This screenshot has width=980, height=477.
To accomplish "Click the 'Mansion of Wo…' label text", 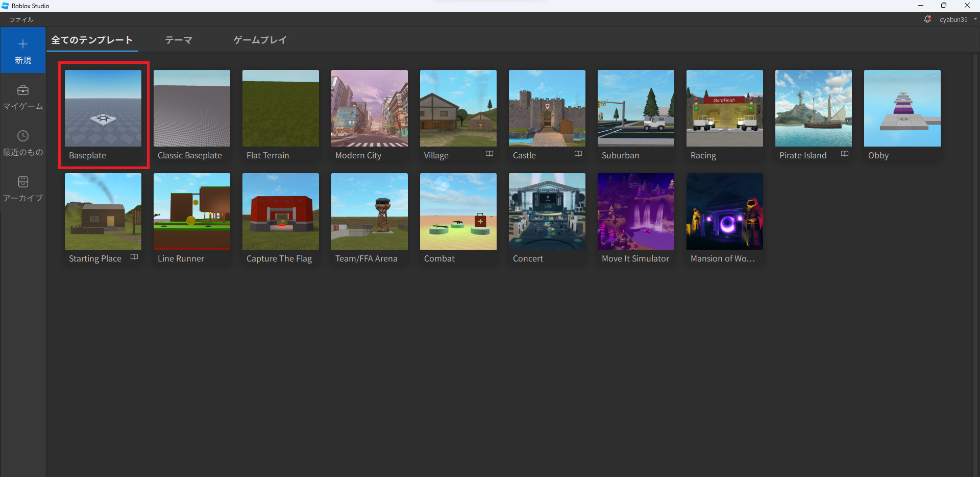I will click(x=723, y=258).
